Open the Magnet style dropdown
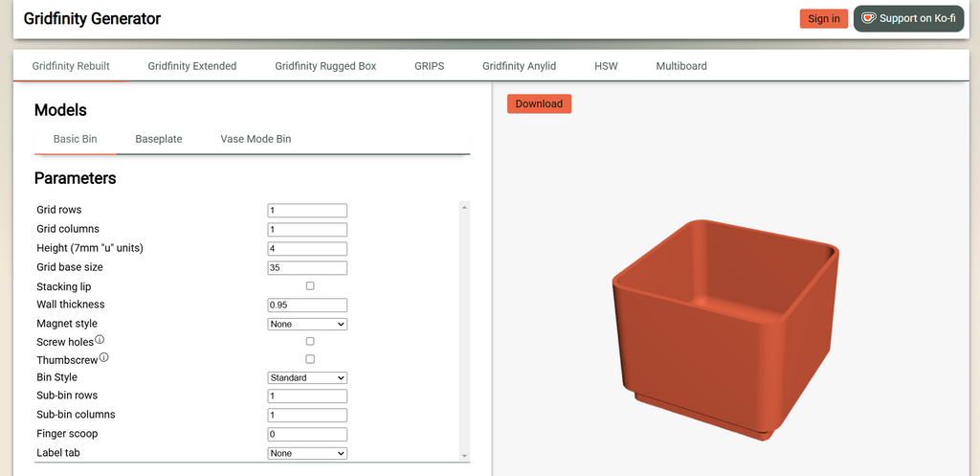Image resolution: width=980 pixels, height=476 pixels. pos(307,324)
